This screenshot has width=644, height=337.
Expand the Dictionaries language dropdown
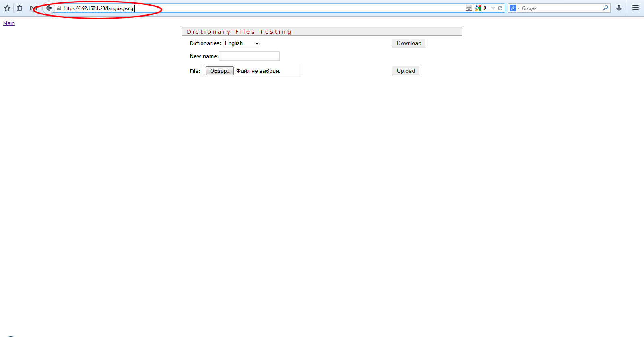pyautogui.click(x=242, y=43)
